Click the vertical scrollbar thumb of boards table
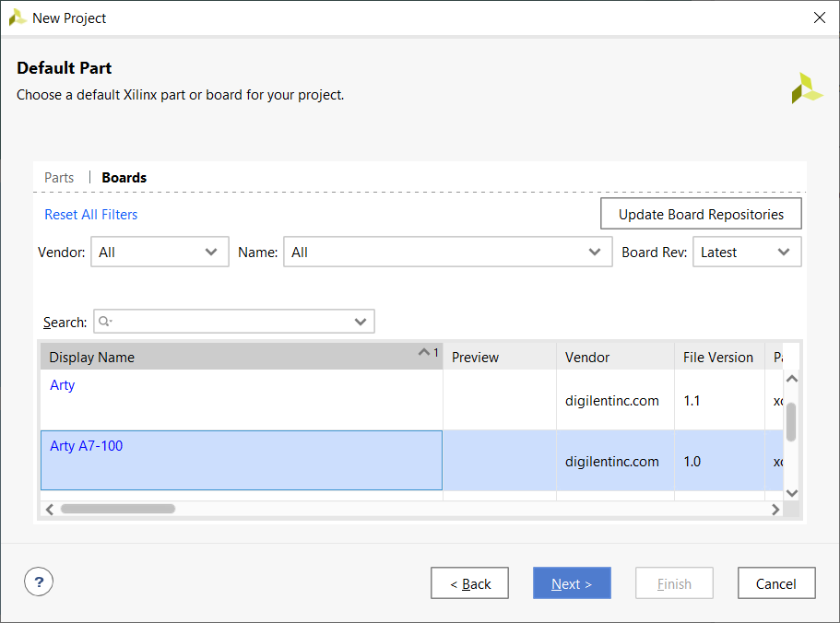This screenshot has width=840, height=623. pyautogui.click(x=791, y=422)
